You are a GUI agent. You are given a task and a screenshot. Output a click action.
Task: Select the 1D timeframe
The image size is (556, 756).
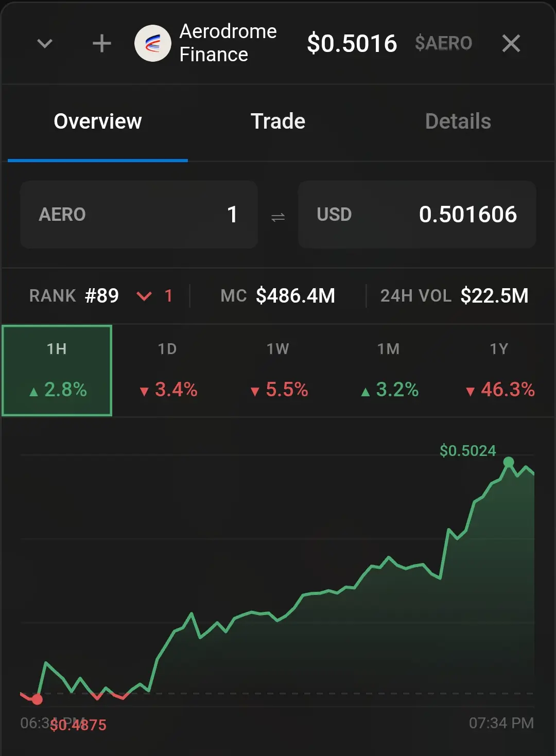tap(167, 370)
